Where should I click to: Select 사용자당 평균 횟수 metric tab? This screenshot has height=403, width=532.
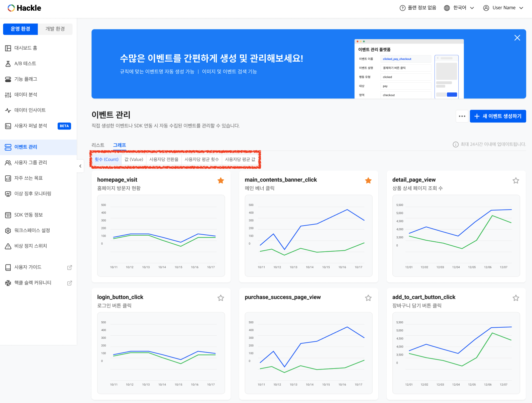[202, 159]
